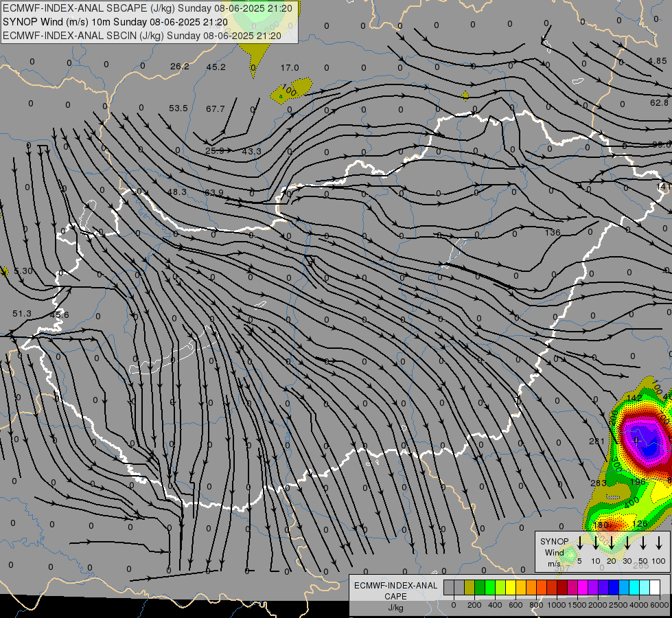Click the m/s unit in wind legend
This screenshot has width=672, height=618.
click(x=554, y=564)
